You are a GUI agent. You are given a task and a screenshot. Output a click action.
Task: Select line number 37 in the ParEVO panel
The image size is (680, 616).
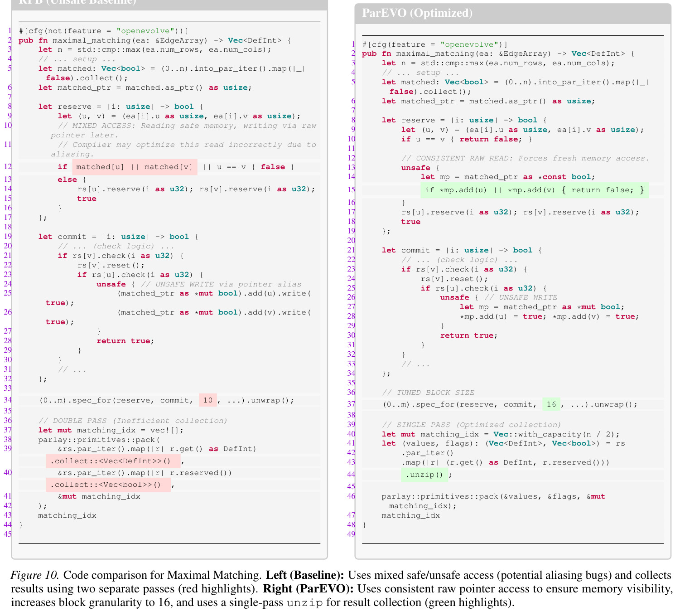351,404
